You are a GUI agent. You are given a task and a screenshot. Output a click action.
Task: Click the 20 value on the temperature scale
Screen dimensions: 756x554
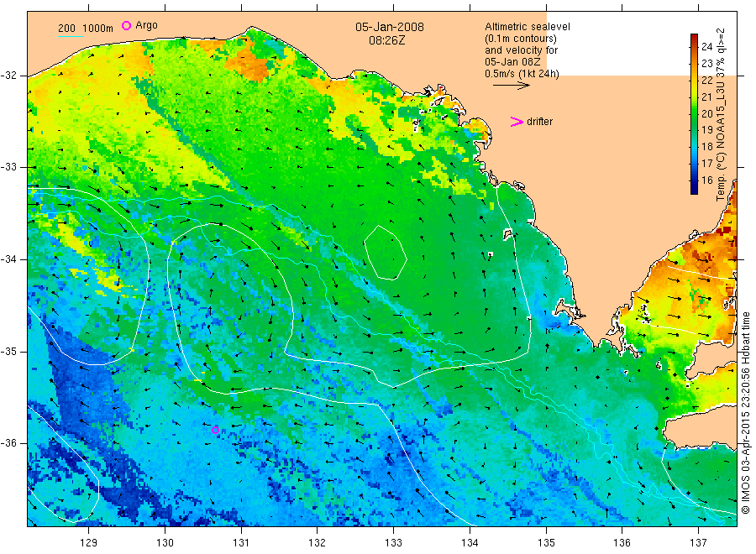[706, 113]
